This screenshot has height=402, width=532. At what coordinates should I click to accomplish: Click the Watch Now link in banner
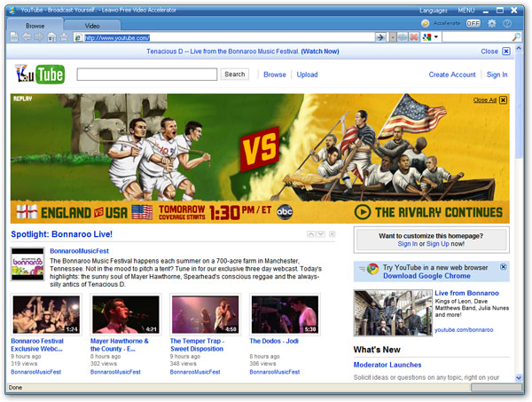tap(320, 51)
